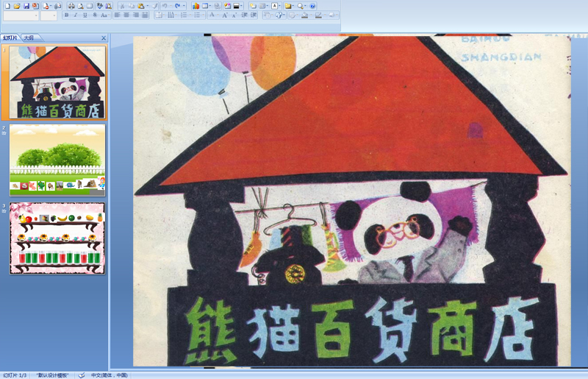Image resolution: width=588 pixels, height=379 pixels.
Task: Click the 默认设计模板 status bar entry
Action: click(52, 375)
